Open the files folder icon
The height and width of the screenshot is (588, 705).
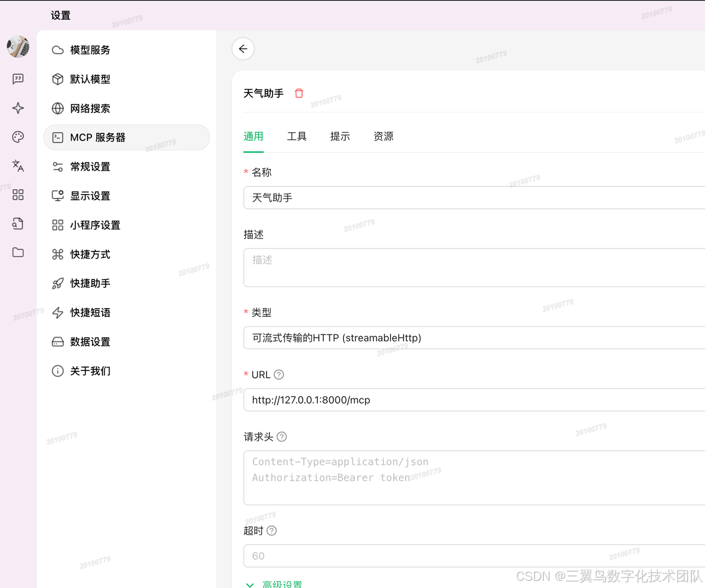pos(18,252)
